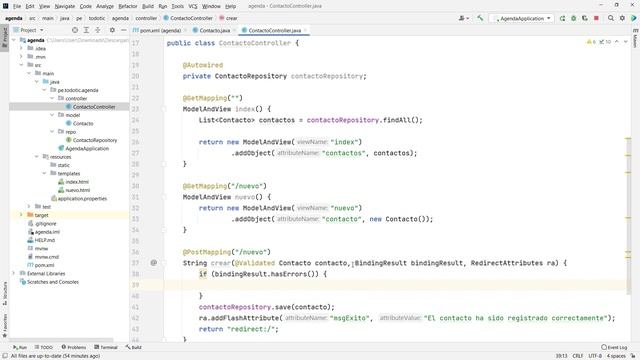Click Collapse All icon in Project panel
This screenshot has width=640, height=360.
click(98, 30)
